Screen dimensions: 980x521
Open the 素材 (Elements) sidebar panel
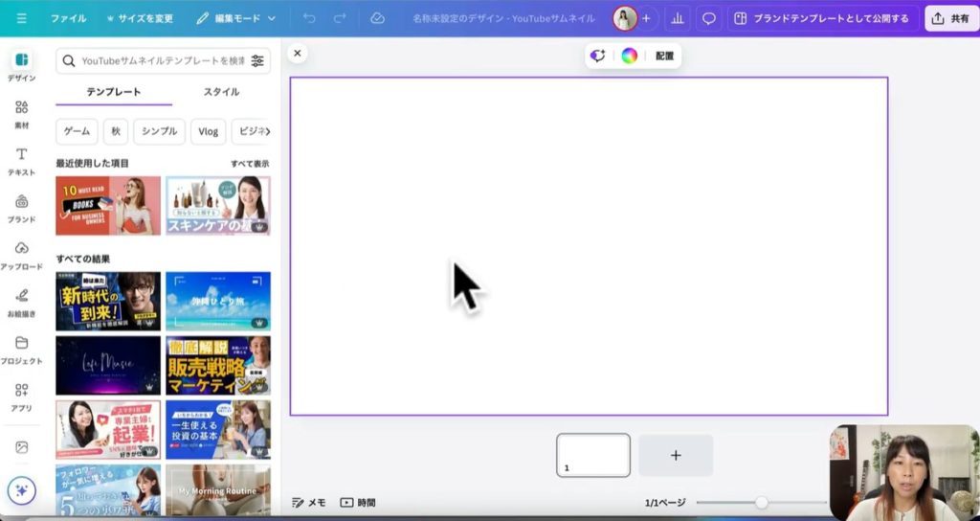point(21,113)
